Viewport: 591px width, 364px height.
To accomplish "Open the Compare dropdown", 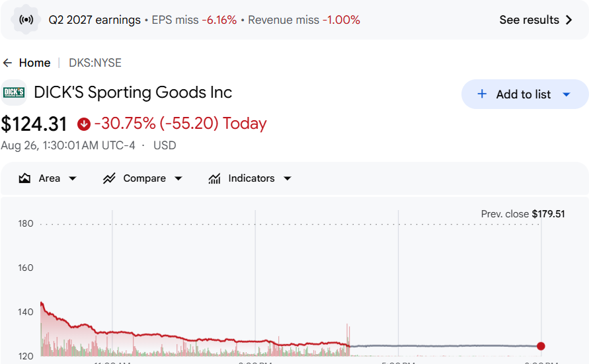I will (178, 178).
